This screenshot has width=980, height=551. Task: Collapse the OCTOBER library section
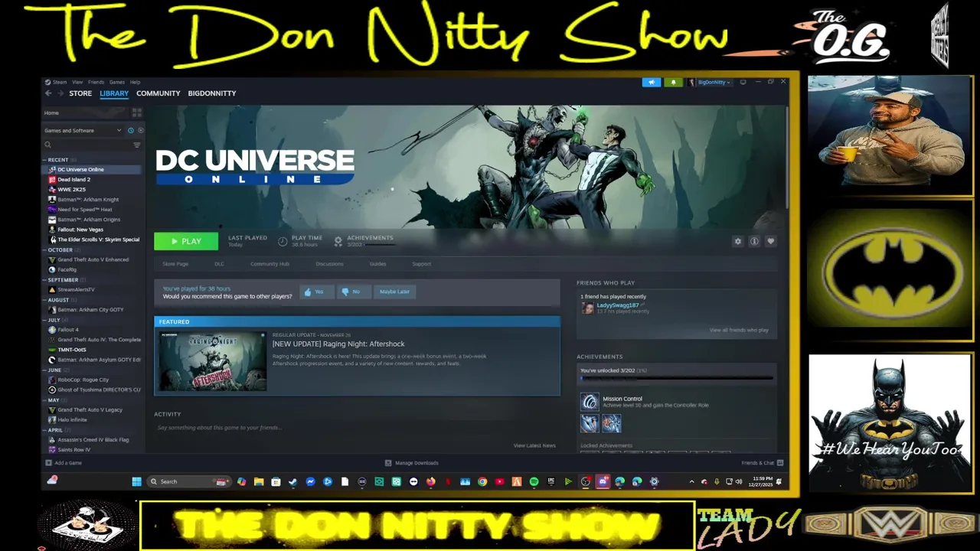44,250
